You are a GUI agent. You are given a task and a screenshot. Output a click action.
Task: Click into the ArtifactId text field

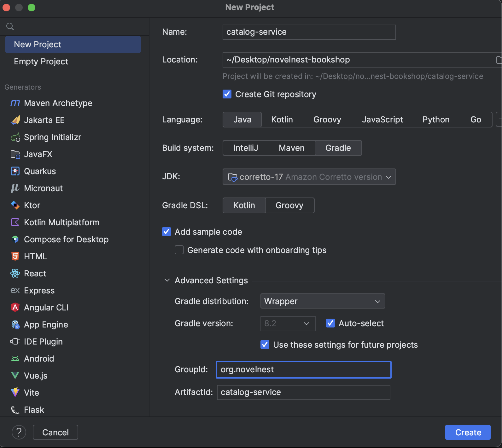coord(303,392)
